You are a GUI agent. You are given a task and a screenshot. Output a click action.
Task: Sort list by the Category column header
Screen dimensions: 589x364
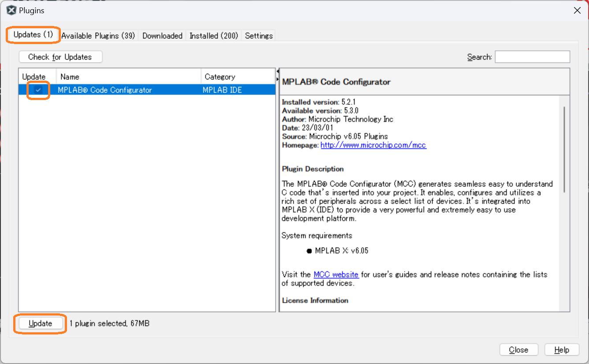[x=238, y=77]
